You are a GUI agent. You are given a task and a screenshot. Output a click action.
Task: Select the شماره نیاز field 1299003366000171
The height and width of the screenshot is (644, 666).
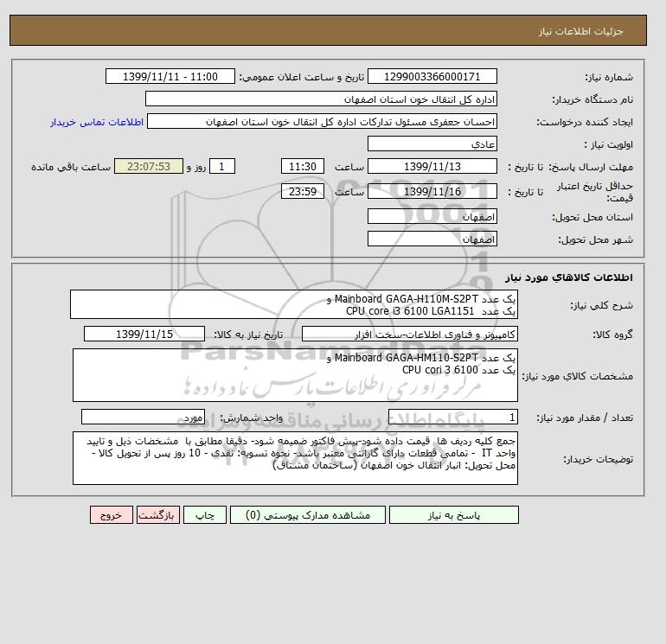coord(432,76)
